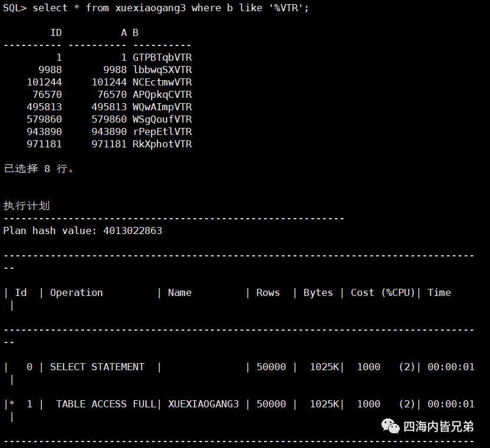The image size is (490, 448).
Task: Click the B column header of the query results
Action: point(135,33)
